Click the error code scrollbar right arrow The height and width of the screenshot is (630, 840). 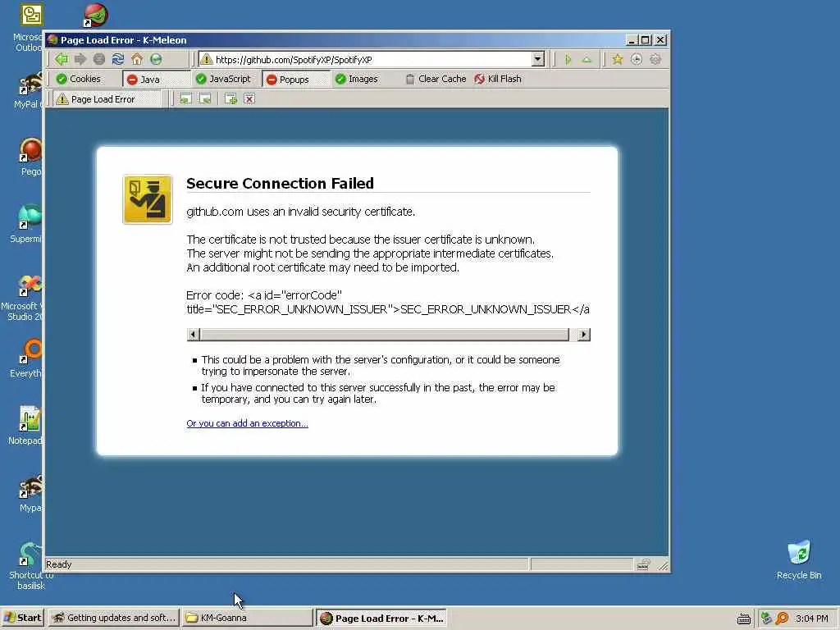583,335
